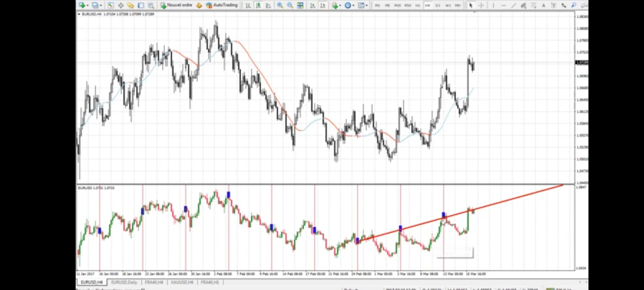The image size is (644, 290).
Task: Switch timeframe to M15
Action: 397,5
